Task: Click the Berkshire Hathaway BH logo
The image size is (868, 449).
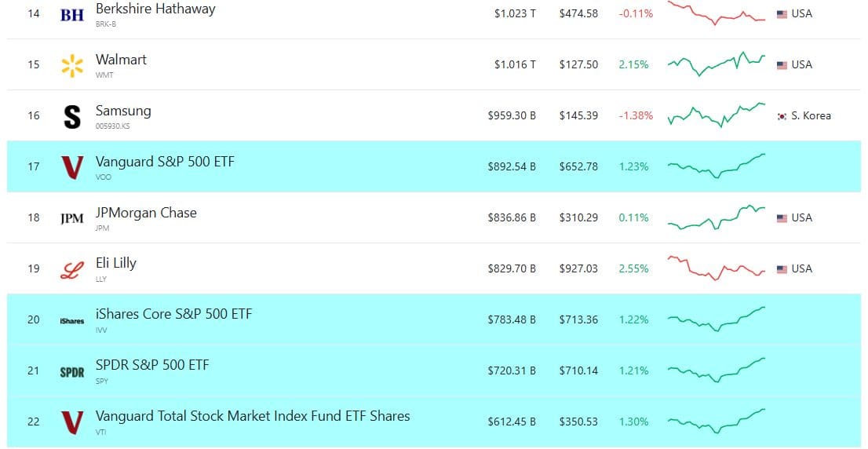Action: (72, 15)
